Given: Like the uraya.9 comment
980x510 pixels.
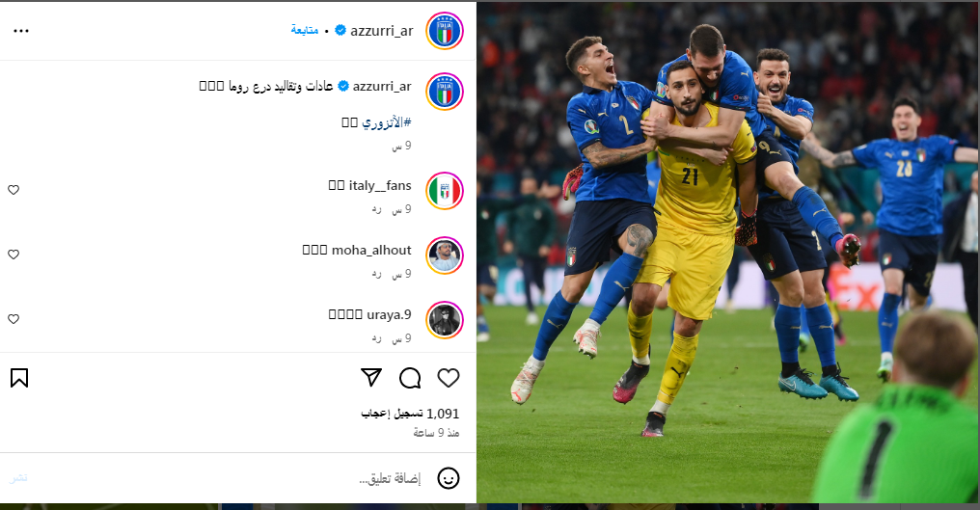Looking at the screenshot, I should (x=14, y=319).
